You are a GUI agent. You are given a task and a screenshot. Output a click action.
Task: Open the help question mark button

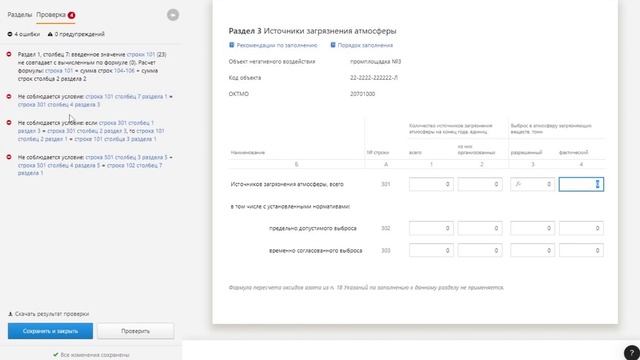point(631,353)
